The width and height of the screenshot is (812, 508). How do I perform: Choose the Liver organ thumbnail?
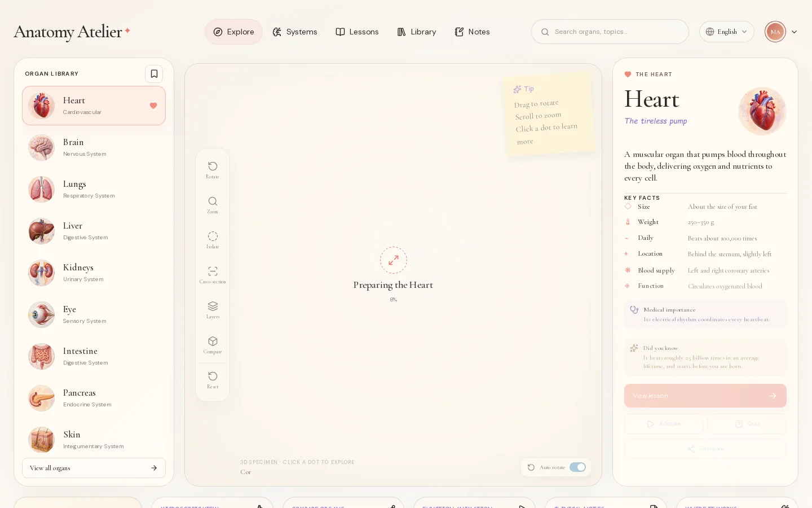[42, 231]
